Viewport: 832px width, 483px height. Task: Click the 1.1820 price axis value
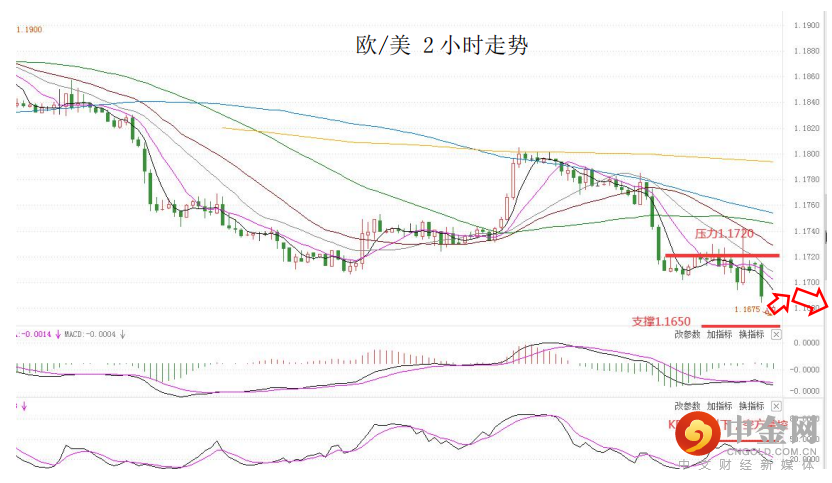[x=807, y=128]
